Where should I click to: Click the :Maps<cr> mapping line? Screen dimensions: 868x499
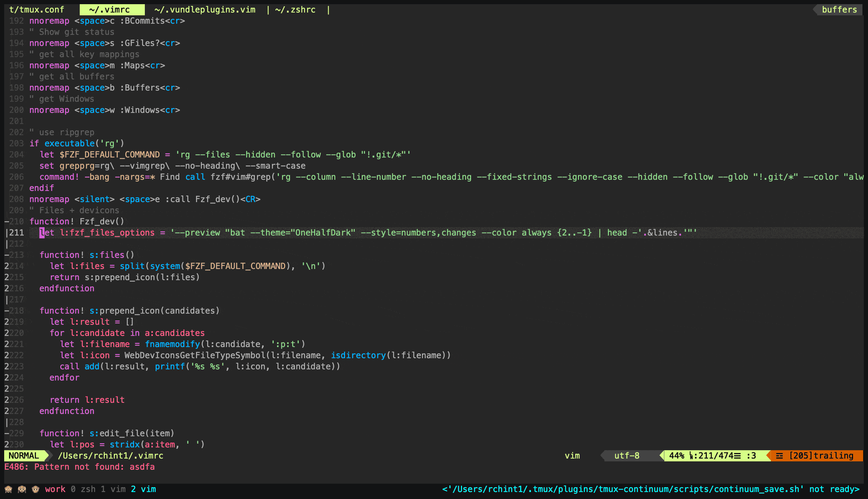97,66
